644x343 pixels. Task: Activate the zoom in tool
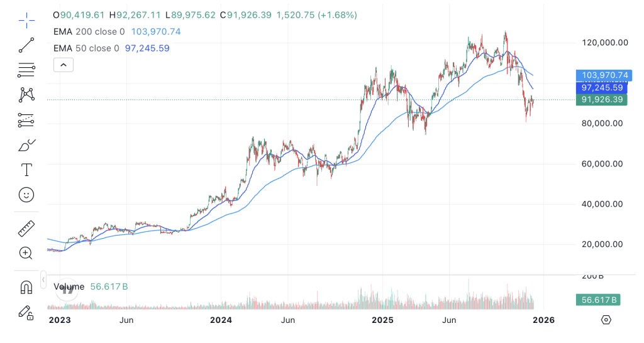click(26, 253)
